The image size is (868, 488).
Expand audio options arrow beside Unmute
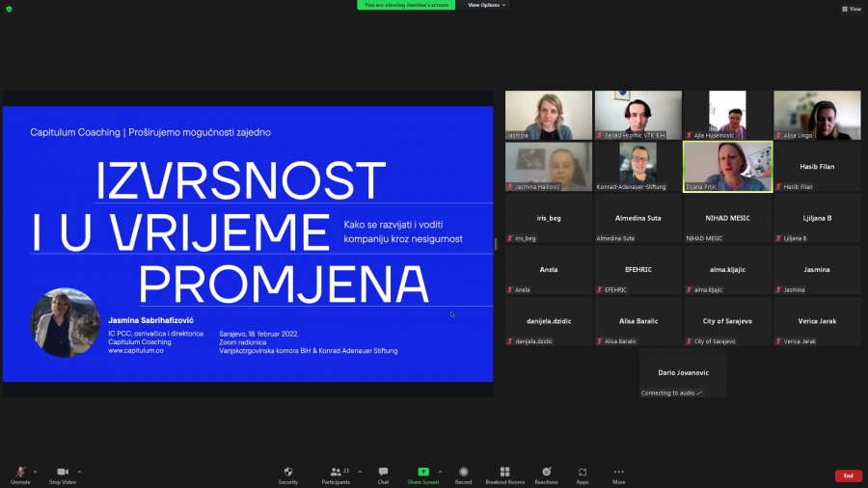[36, 472]
